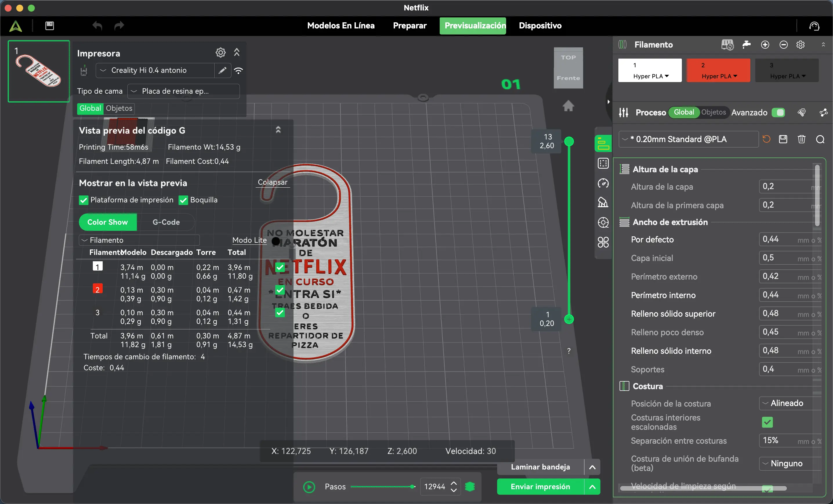Image resolution: width=833 pixels, height=504 pixels.
Task: Open the printer settings gear
Action: pos(220,52)
